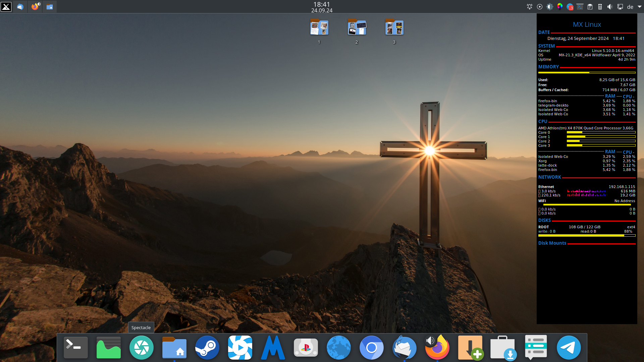Open the system monitor graph icon in dock
The width and height of the screenshot is (644, 362).
coord(108,348)
